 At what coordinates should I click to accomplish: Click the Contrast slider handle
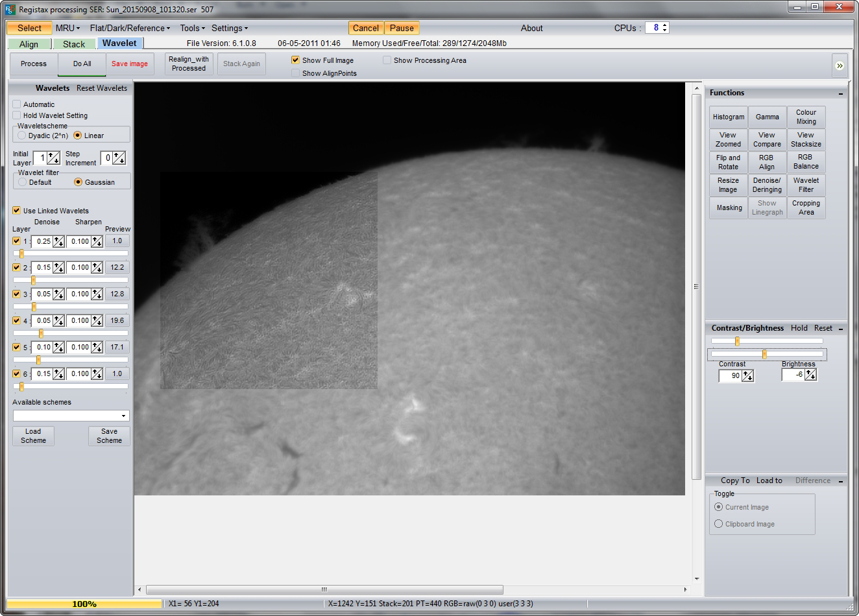(737, 341)
